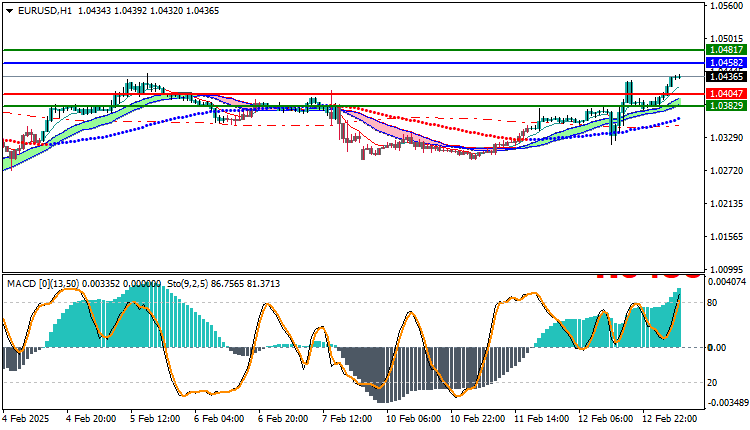Select the 12 Feb 22:00 time label
Screen dimensions: 750x430
tap(670, 419)
